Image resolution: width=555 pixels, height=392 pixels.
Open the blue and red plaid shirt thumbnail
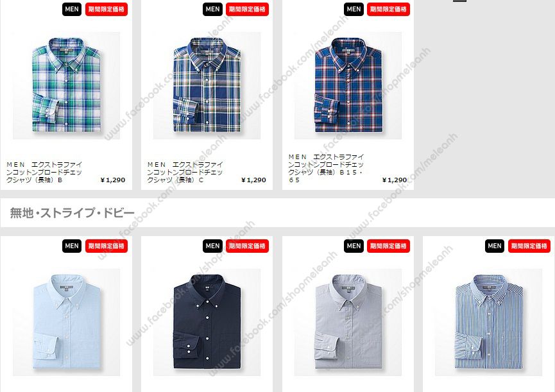click(348, 85)
